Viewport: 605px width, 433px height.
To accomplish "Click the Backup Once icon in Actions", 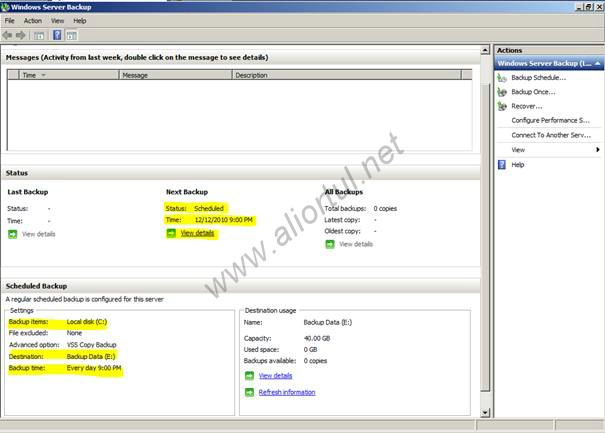I will click(x=502, y=92).
